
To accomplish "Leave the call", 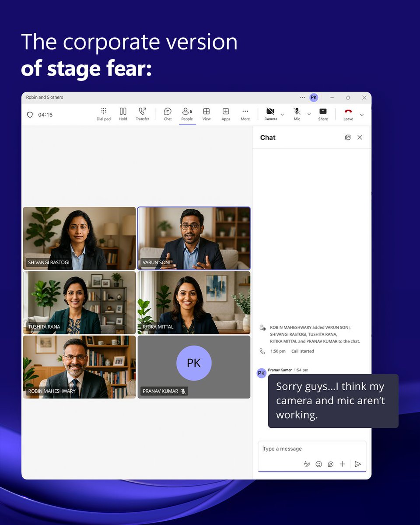I will 348,114.
